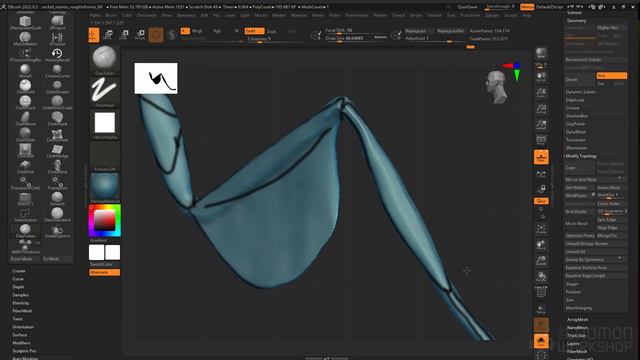
Task: Expand the ShadowBox section
Action: [x=576, y=116]
